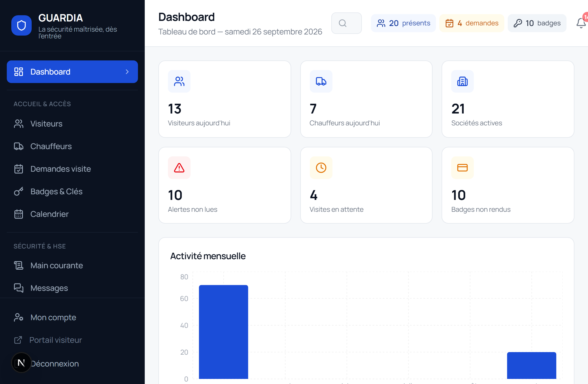Screen dimensions: 588x384
Task: Open Badges & Clés page
Action: 72,191
